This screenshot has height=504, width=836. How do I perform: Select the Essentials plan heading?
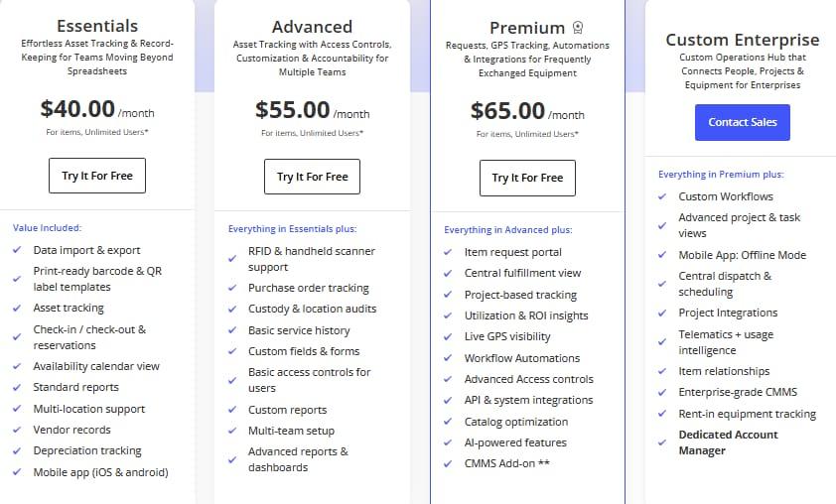pos(97,26)
